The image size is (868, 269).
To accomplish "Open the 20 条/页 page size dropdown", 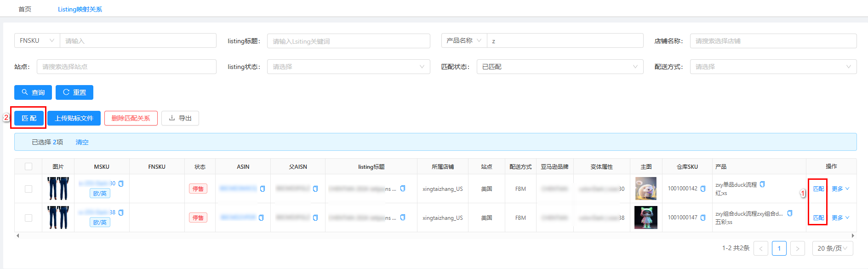I will click(x=832, y=248).
